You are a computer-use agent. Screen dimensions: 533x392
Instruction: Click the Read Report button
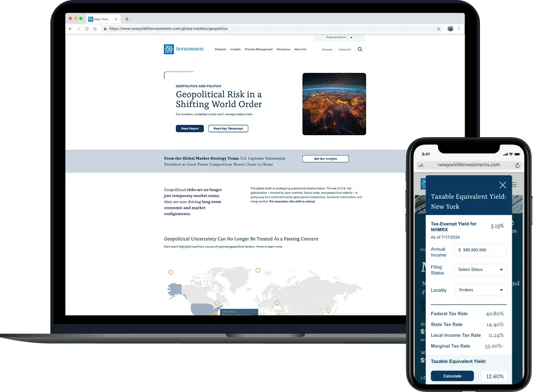pyautogui.click(x=190, y=129)
